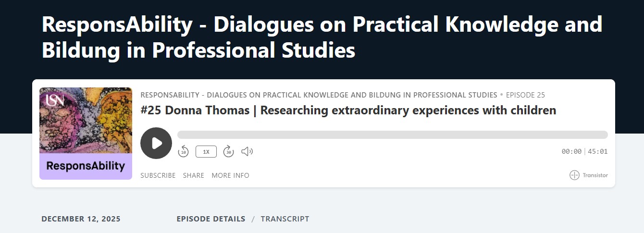Screen dimensions: 644x233
Task: Rewind 10 seconds icon
Action: click(183, 151)
